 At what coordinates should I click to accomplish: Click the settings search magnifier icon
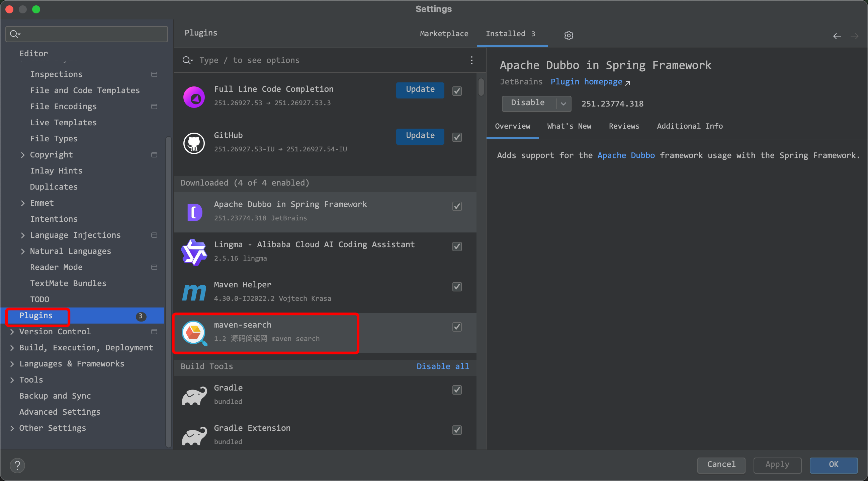click(x=15, y=34)
